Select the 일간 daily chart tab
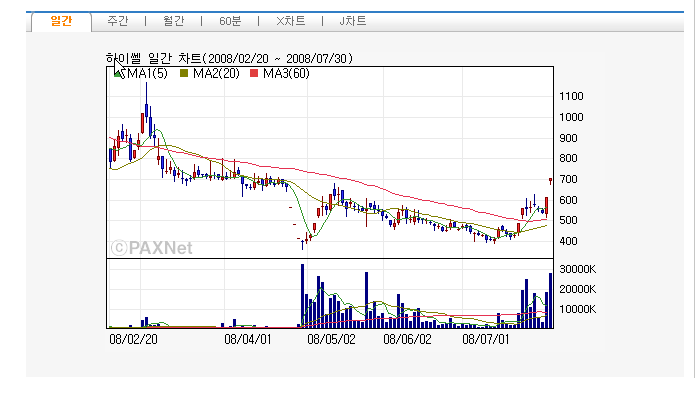Image resolution: width=695 pixels, height=401 pixels. point(61,21)
